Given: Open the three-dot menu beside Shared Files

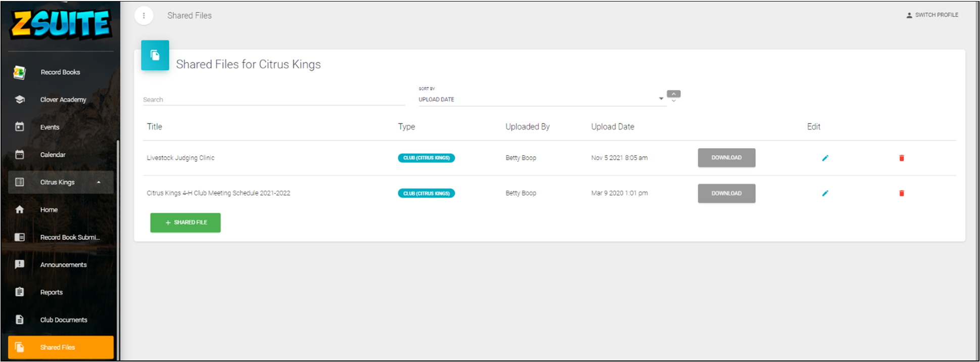Looking at the screenshot, I should coord(144,16).
